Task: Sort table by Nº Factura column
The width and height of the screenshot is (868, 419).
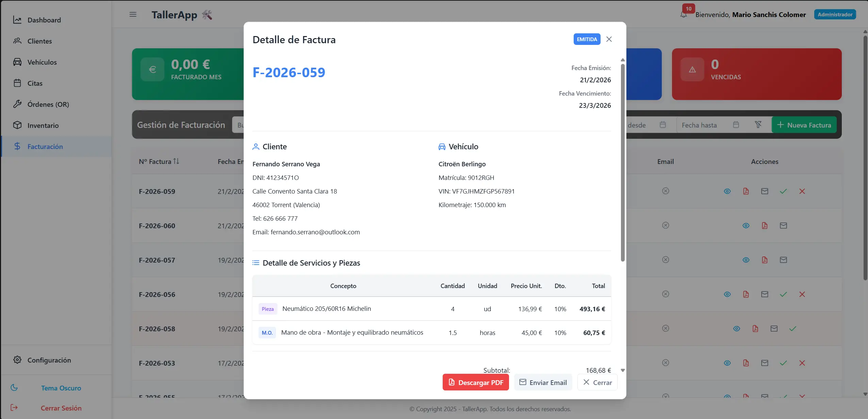Action: (x=159, y=162)
